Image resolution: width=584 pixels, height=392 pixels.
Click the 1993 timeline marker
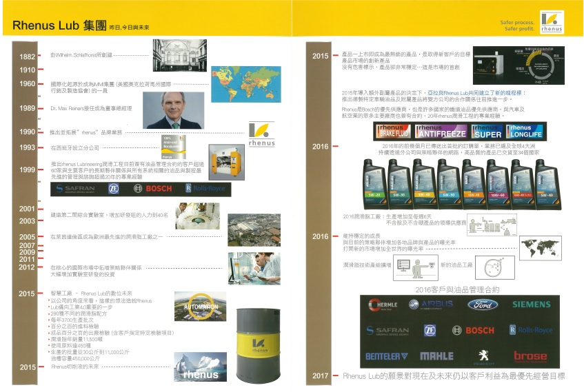tap(27, 147)
